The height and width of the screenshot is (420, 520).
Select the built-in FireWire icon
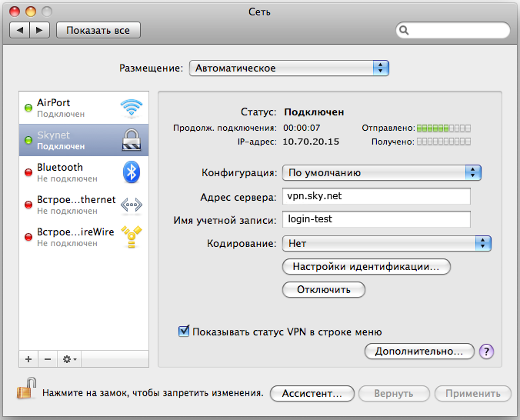click(x=132, y=237)
